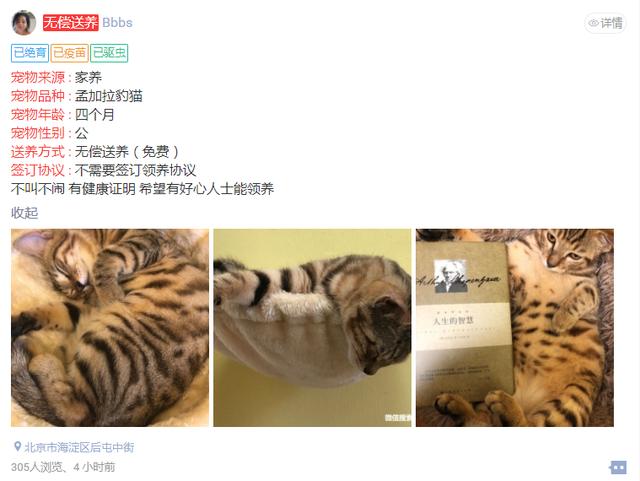Click the 305人浏览 view count text
This screenshot has width=640, height=481.
pyautogui.click(x=37, y=467)
